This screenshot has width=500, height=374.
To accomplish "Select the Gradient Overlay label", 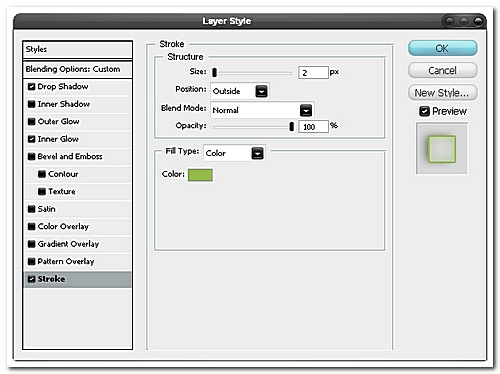I will [x=68, y=244].
